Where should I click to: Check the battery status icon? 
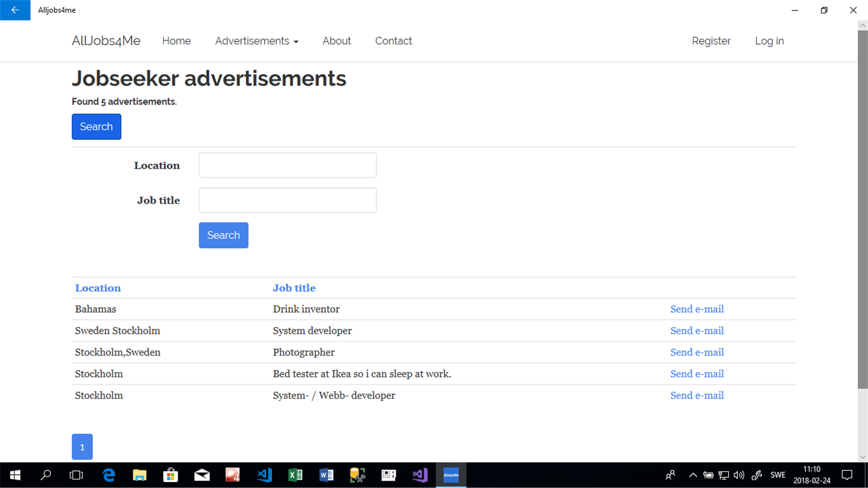pos(708,475)
